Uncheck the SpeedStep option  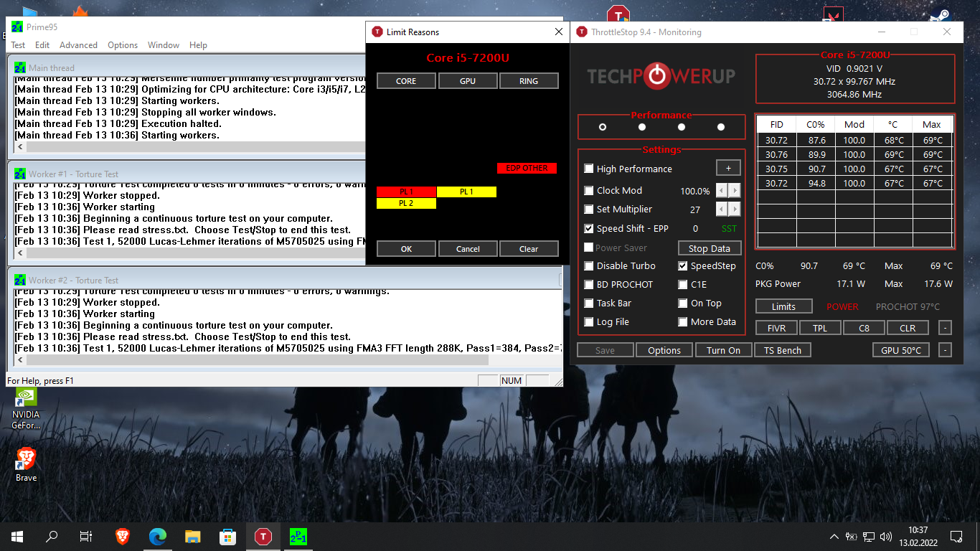(x=683, y=265)
